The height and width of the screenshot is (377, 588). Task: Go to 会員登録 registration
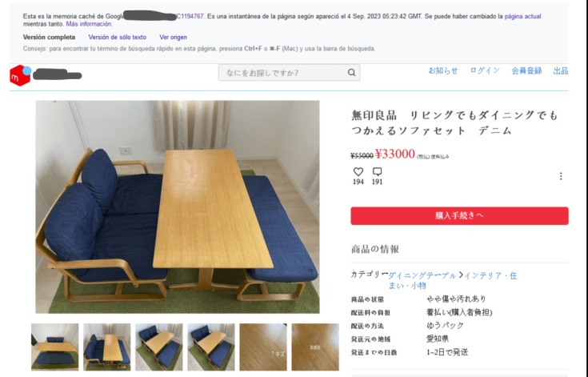[x=526, y=71]
